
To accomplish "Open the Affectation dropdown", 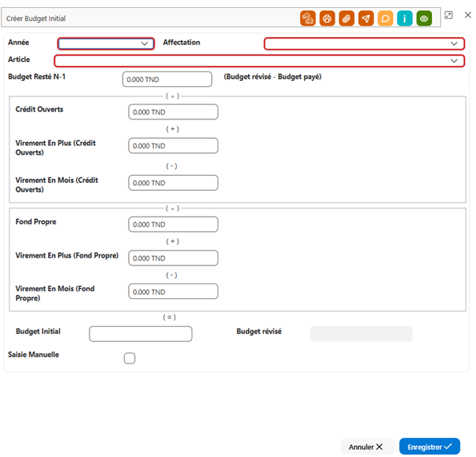I will tap(364, 44).
